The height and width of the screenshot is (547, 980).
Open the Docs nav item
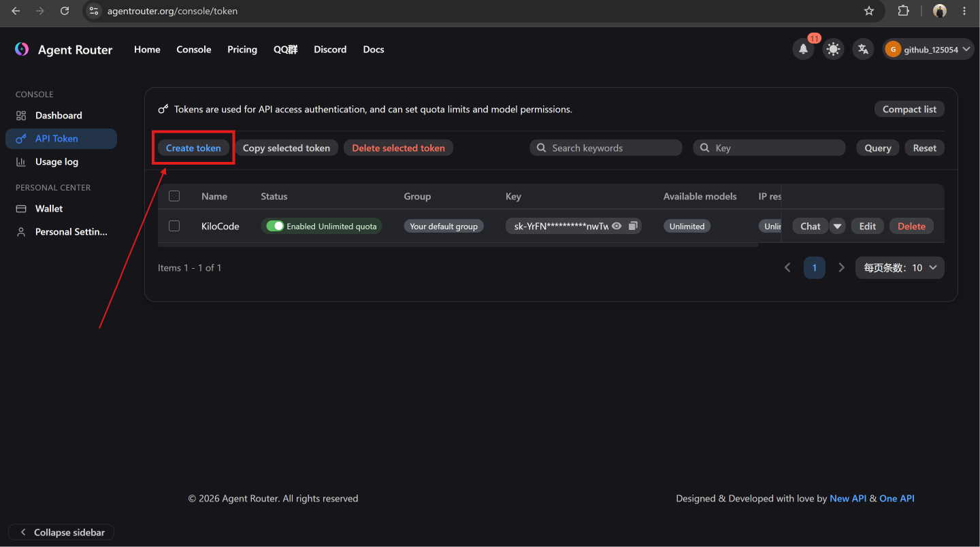[x=374, y=49]
